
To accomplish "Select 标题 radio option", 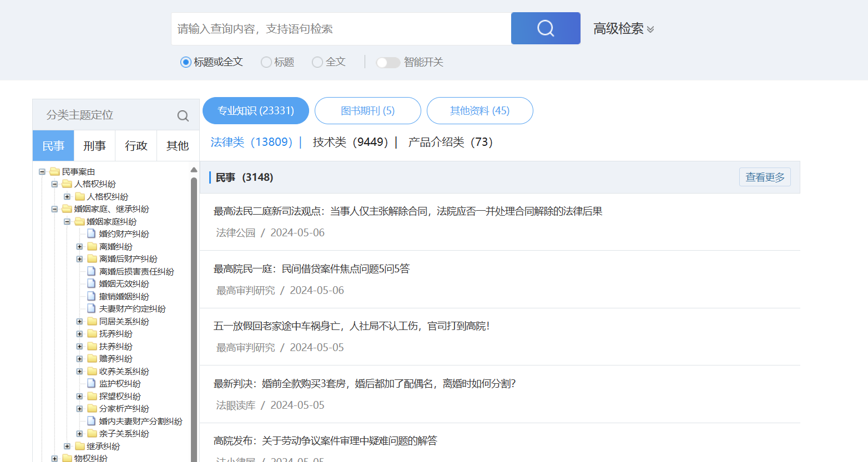I will 266,62.
